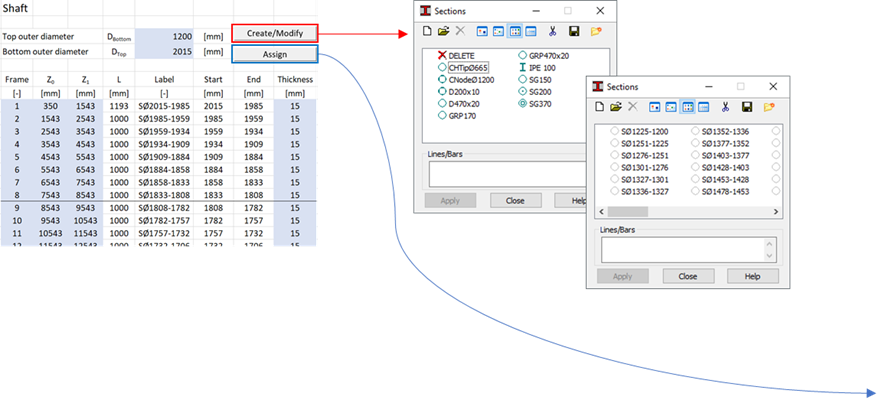Viewport: 886px width, 403px height.
Task: Click Open folder icon in DELETE-list Sections window
Action: coord(443,31)
